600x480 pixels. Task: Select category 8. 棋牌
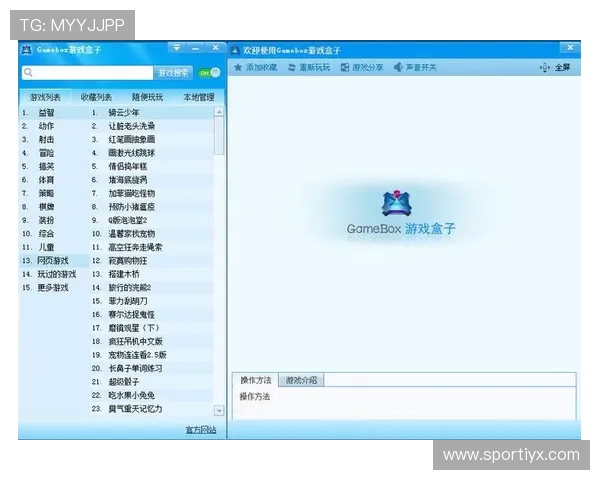(x=54, y=207)
